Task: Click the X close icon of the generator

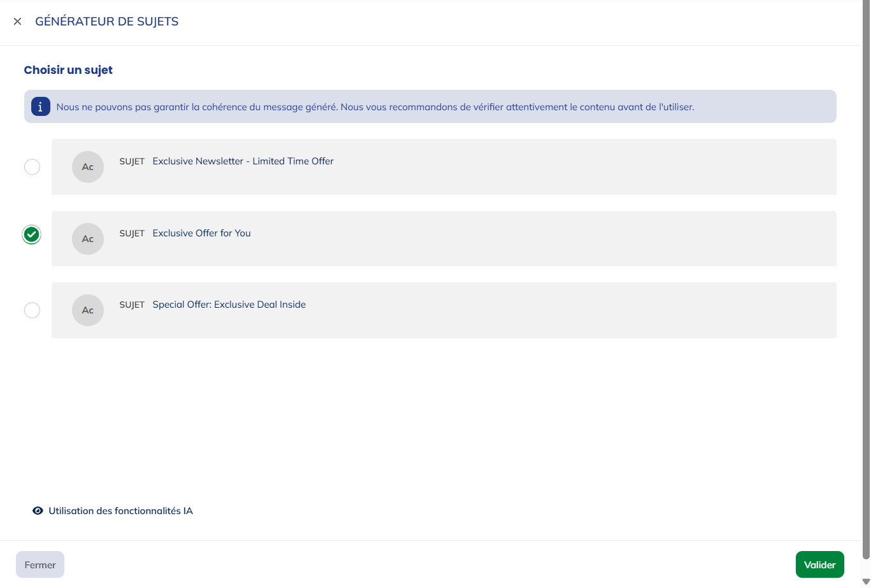Action: [x=17, y=21]
